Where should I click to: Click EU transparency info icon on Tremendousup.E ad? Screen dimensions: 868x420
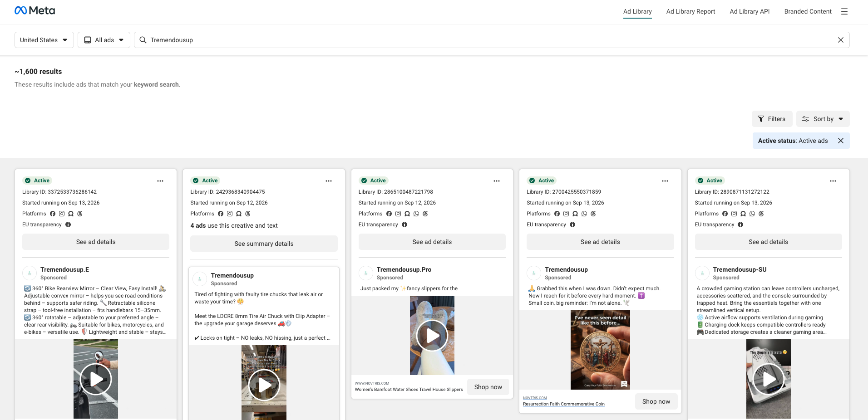[x=68, y=225]
